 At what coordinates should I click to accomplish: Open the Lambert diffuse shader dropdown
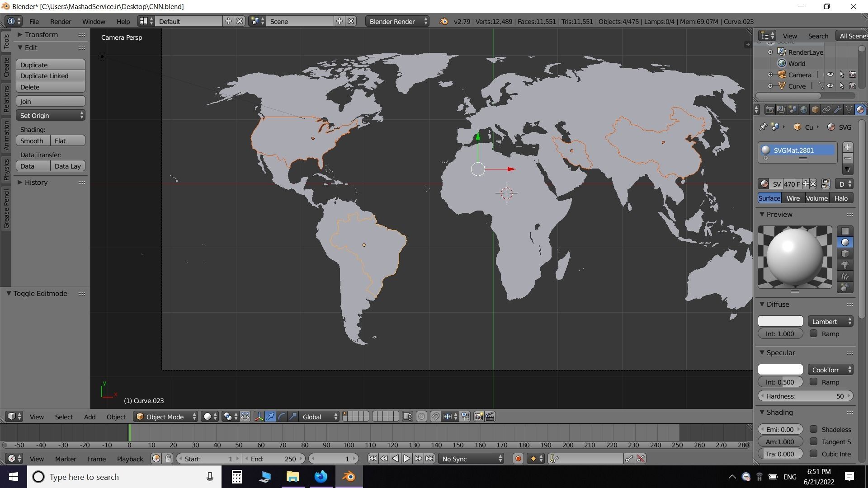[x=830, y=321]
